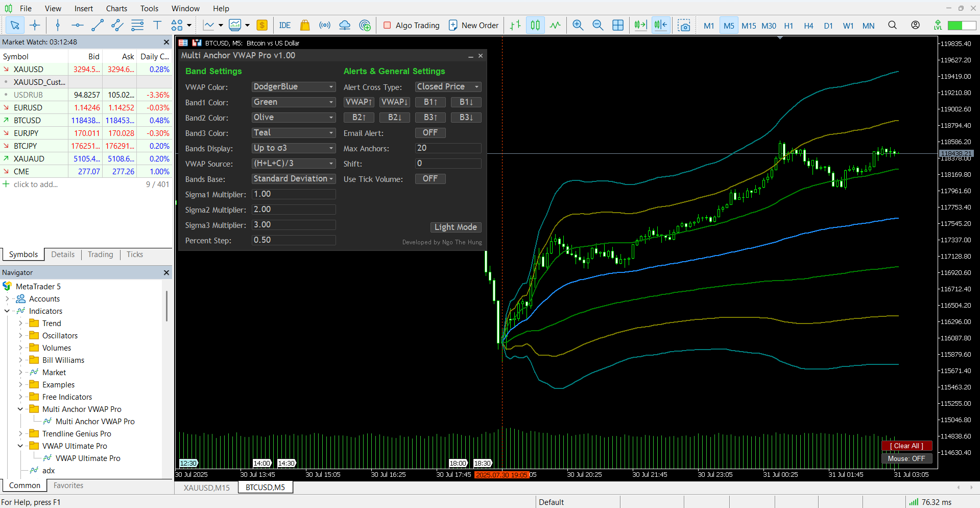The image size is (980, 508).
Task: Click the New Order button
Action: pyautogui.click(x=473, y=25)
